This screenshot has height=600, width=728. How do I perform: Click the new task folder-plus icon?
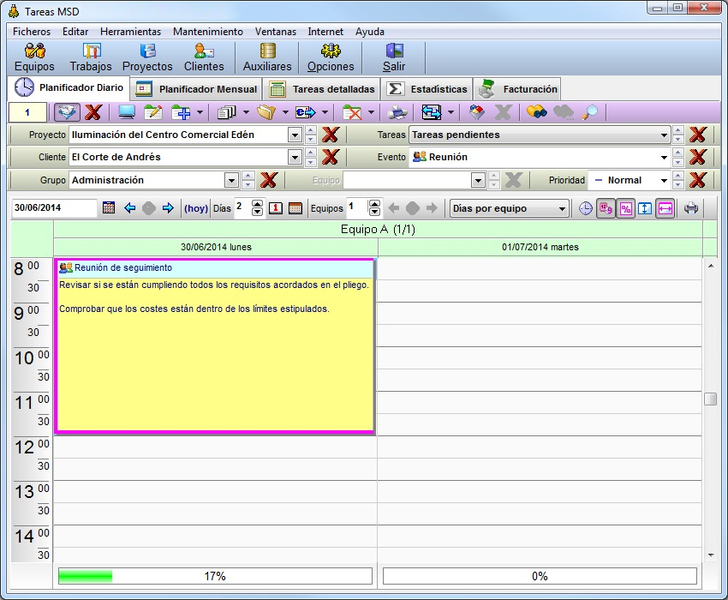pyautogui.click(x=181, y=112)
